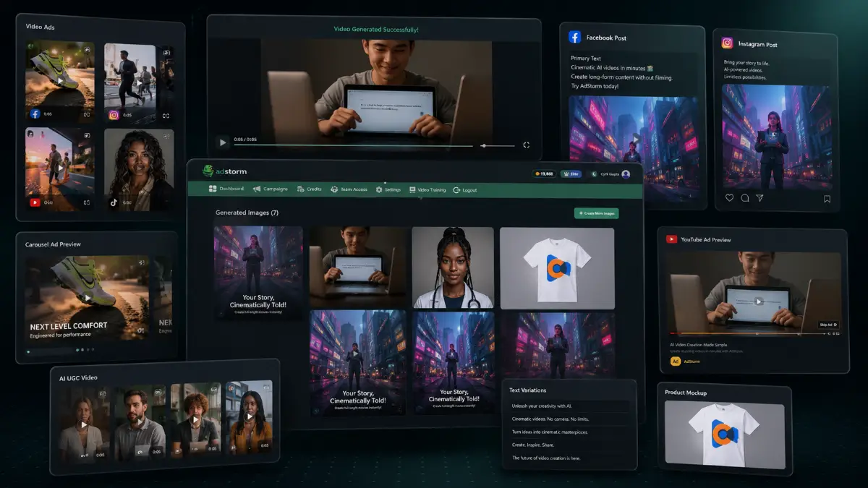
Task: Click the Elite plan badge
Action: pyautogui.click(x=572, y=174)
